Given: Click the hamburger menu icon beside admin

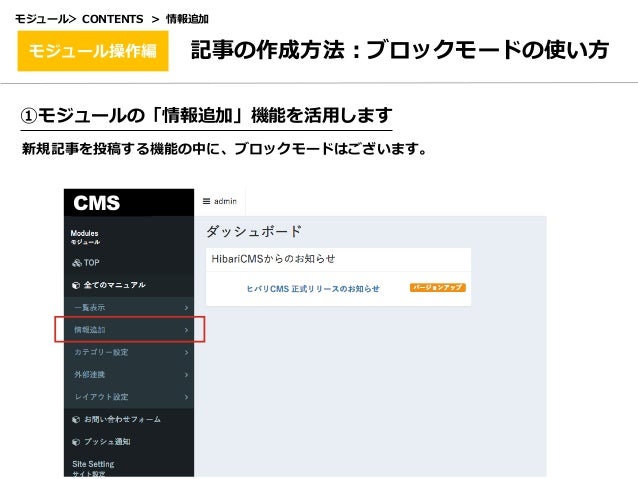Looking at the screenshot, I should [x=206, y=201].
